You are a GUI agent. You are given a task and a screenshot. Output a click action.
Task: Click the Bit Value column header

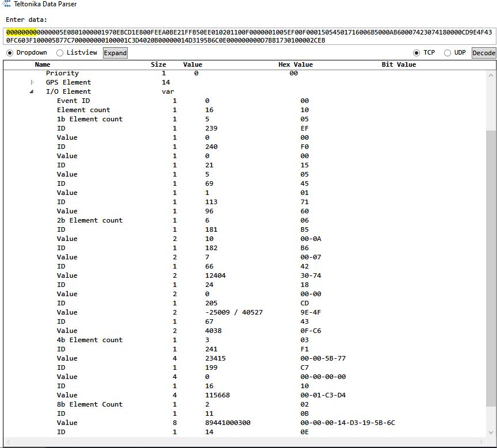click(399, 64)
